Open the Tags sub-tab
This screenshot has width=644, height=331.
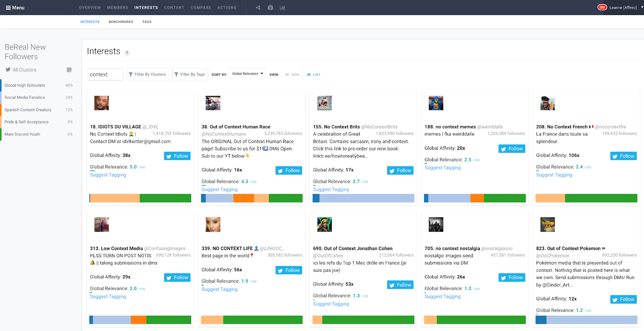[147, 22]
